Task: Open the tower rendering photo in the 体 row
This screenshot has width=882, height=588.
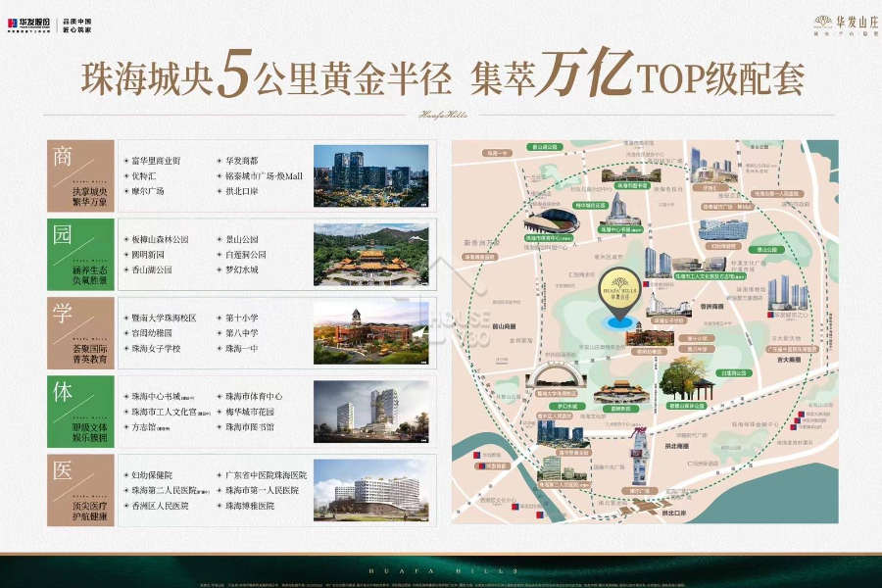Action: [371, 412]
